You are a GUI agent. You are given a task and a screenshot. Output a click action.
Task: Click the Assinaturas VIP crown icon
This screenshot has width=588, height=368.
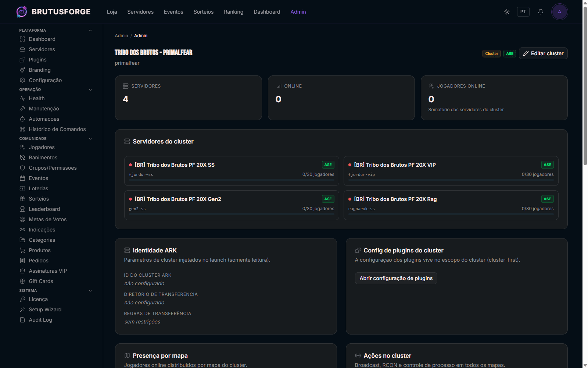pos(22,271)
